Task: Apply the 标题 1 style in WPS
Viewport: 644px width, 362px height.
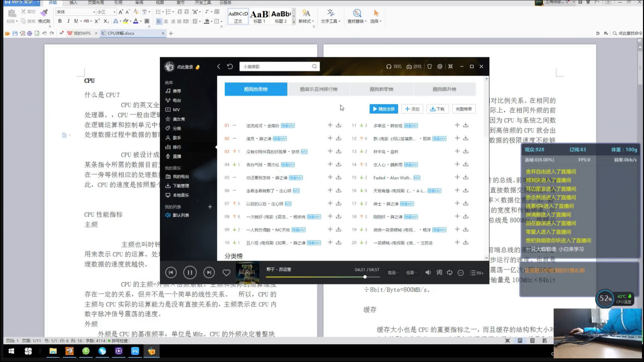Action: coord(260,16)
